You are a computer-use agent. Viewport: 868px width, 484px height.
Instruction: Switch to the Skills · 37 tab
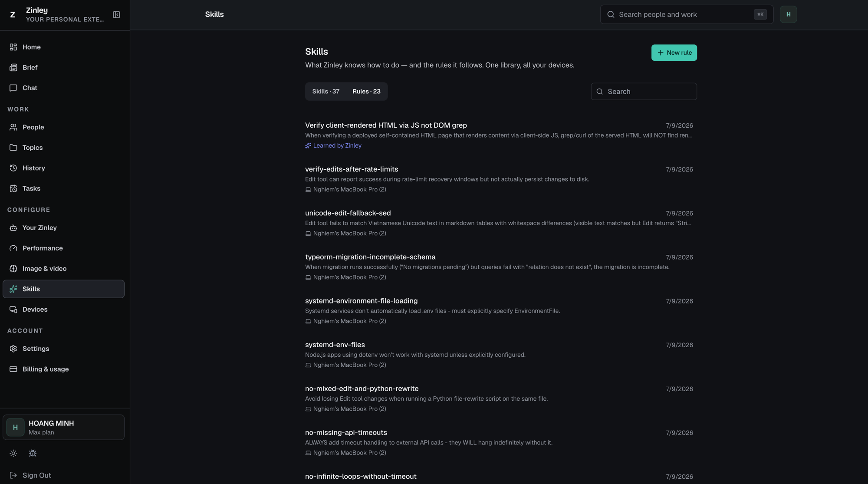[x=325, y=92]
